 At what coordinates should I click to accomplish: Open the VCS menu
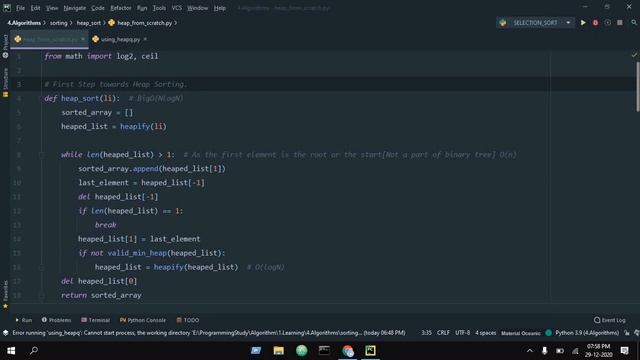point(177,8)
